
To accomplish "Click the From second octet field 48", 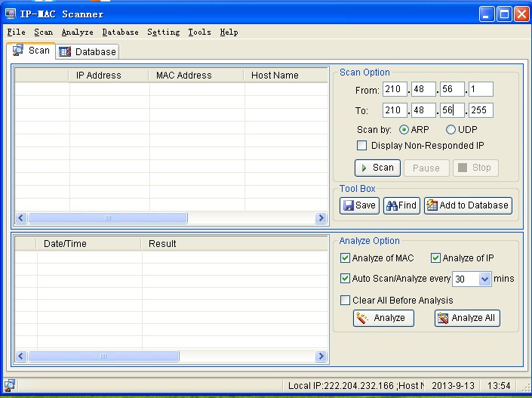I will [423, 89].
